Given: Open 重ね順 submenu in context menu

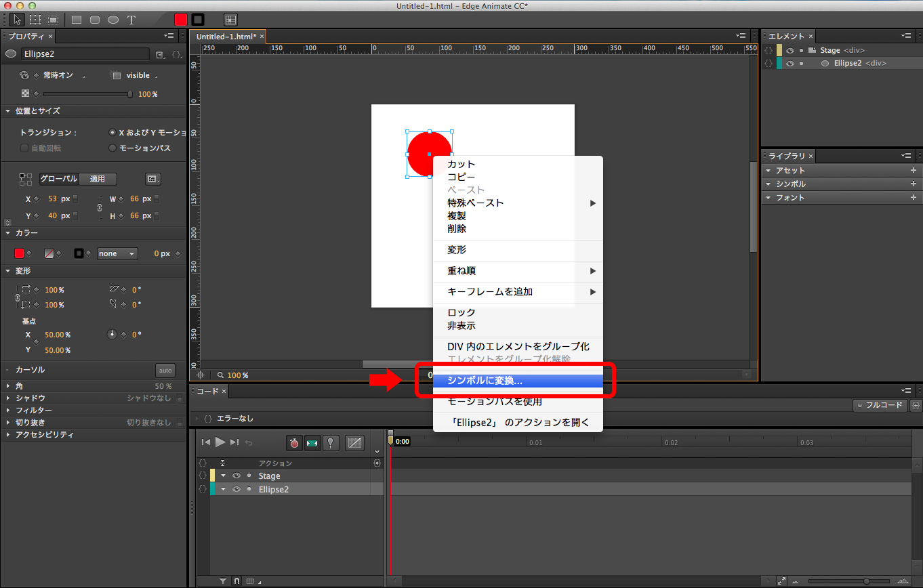Looking at the screenshot, I should click(x=518, y=271).
